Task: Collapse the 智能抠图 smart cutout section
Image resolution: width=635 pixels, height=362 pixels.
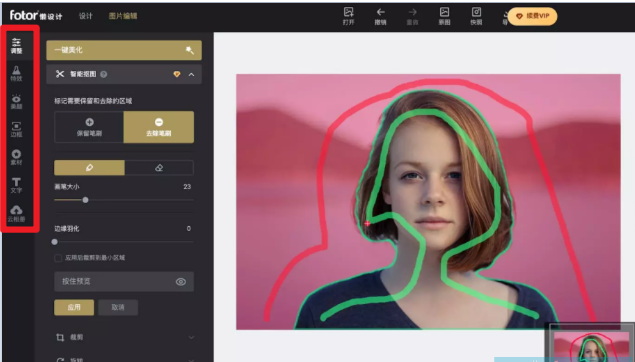Action: (191, 75)
